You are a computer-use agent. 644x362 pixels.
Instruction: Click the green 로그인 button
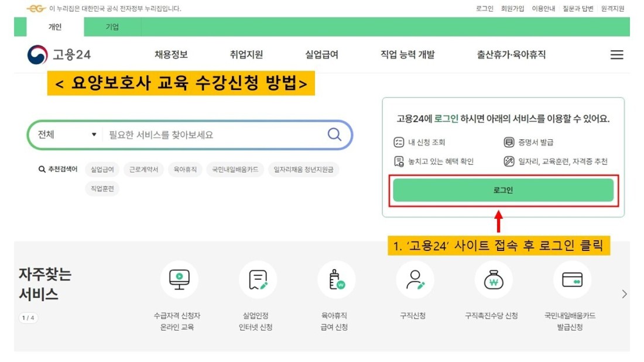pyautogui.click(x=503, y=190)
